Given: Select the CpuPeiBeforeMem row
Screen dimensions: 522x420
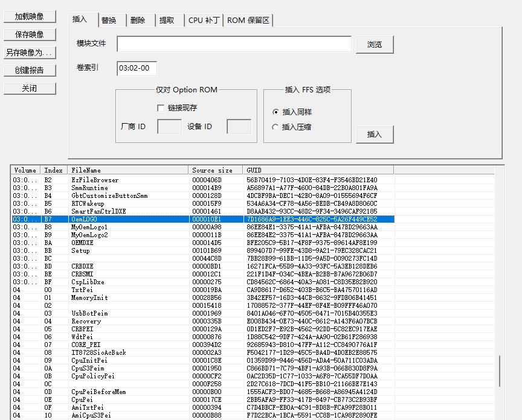Looking at the screenshot, I should click(x=203, y=392).
